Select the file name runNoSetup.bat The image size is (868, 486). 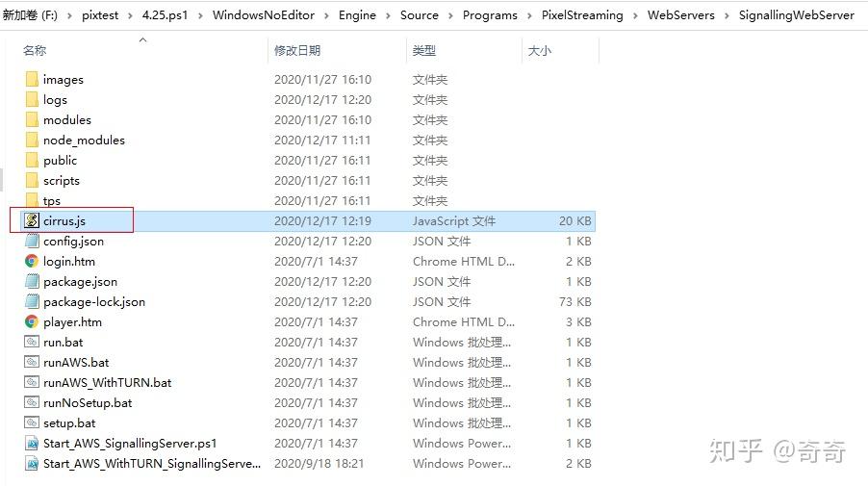click(88, 402)
